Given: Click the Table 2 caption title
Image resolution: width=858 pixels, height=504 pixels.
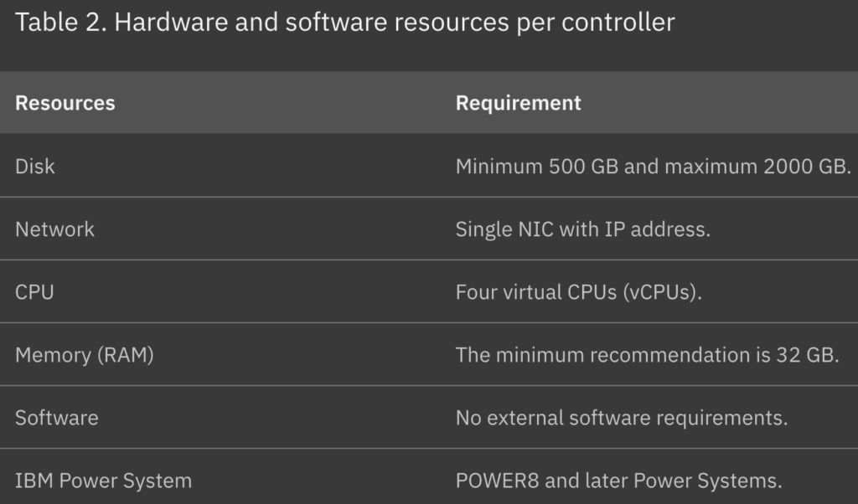Looking at the screenshot, I should pos(344,23).
